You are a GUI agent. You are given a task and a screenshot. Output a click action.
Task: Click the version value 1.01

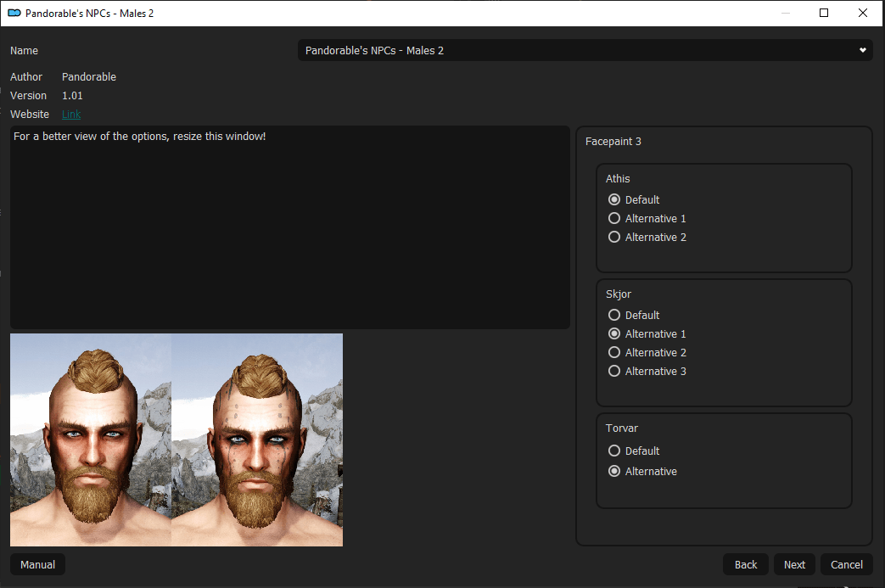click(x=72, y=95)
